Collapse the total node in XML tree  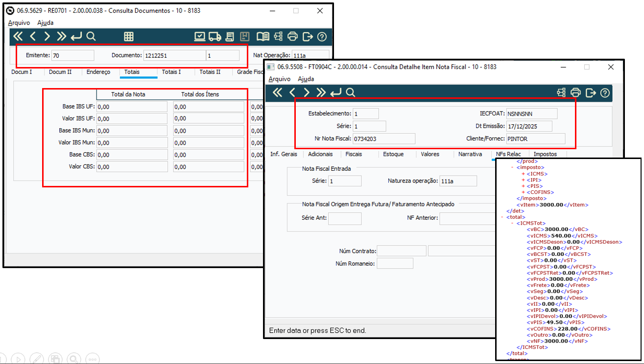coord(501,217)
